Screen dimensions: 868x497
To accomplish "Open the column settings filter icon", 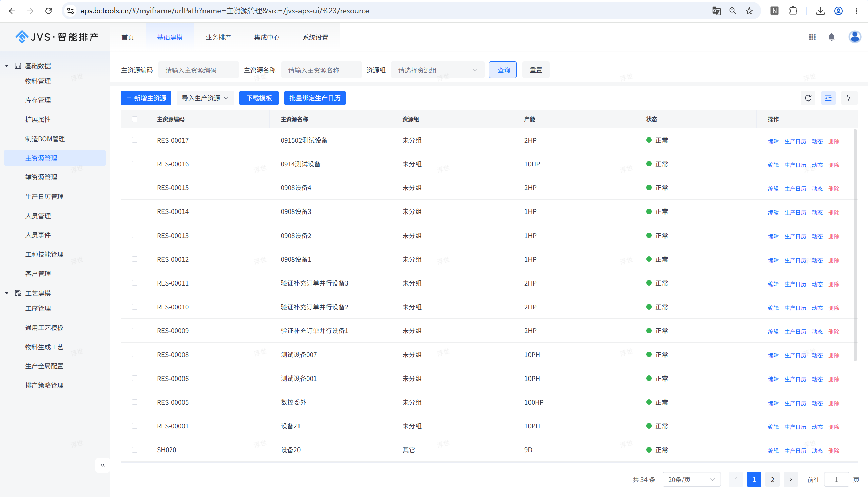I will 849,98.
